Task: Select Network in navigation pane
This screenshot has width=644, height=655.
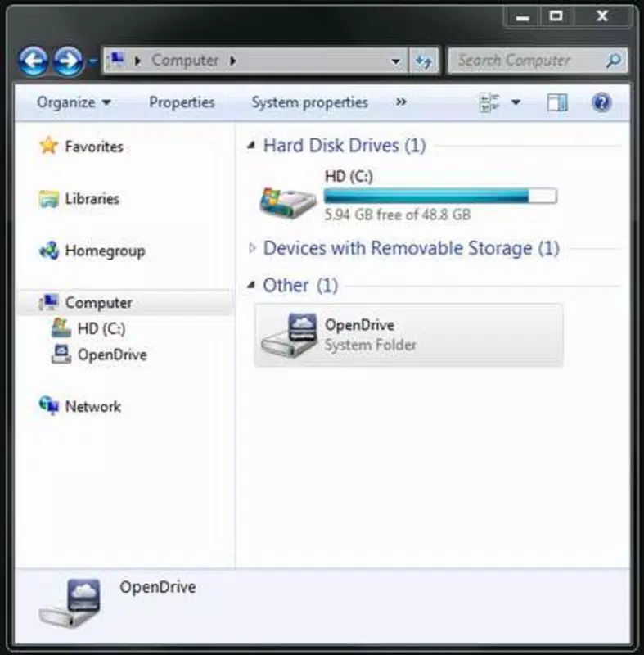Action: [93, 406]
